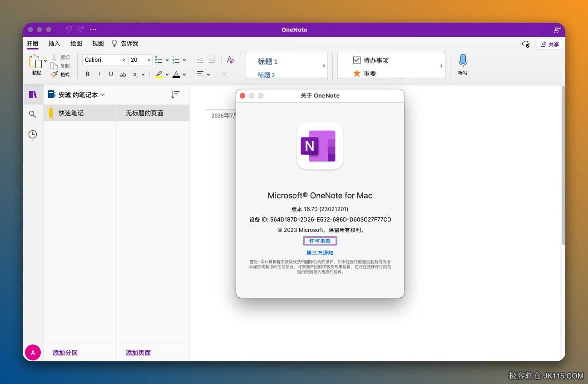Show the notebooks list sidebar icon
Image resolution: width=588 pixels, height=384 pixels.
point(33,94)
